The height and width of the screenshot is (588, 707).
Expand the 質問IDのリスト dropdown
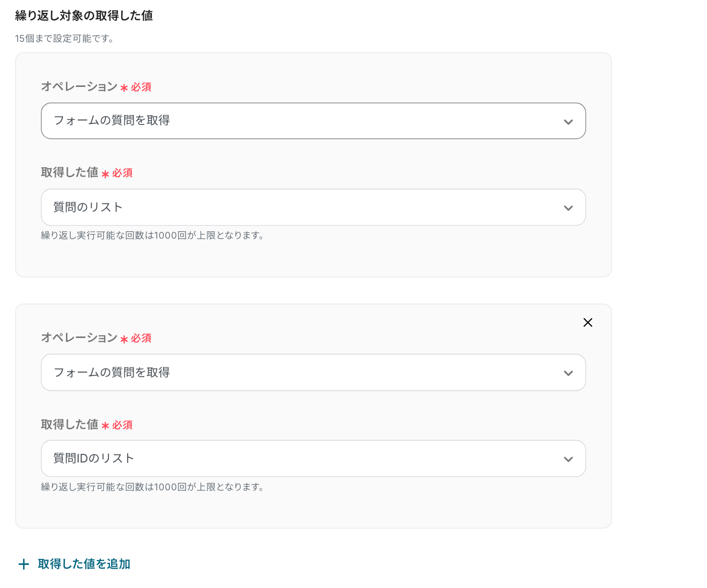click(x=313, y=459)
